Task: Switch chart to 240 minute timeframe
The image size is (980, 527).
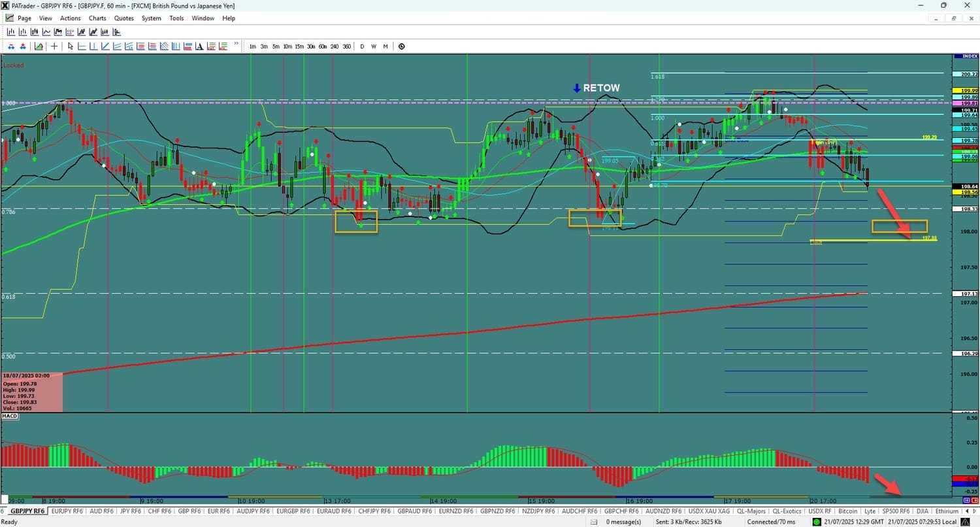Action: coord(335,46)
